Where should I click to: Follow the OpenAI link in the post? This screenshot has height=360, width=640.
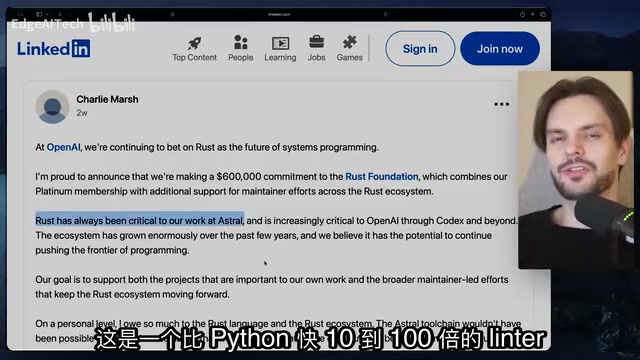tap(63, 147)
